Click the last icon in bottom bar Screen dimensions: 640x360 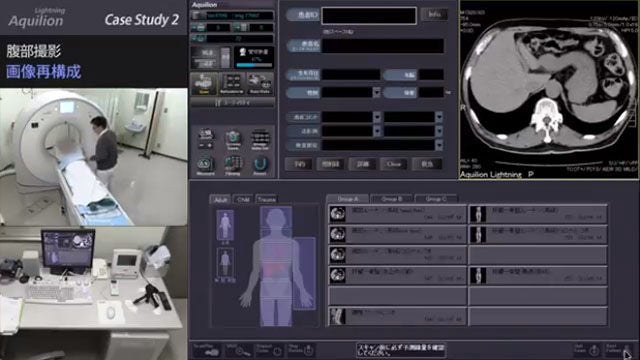619,350
